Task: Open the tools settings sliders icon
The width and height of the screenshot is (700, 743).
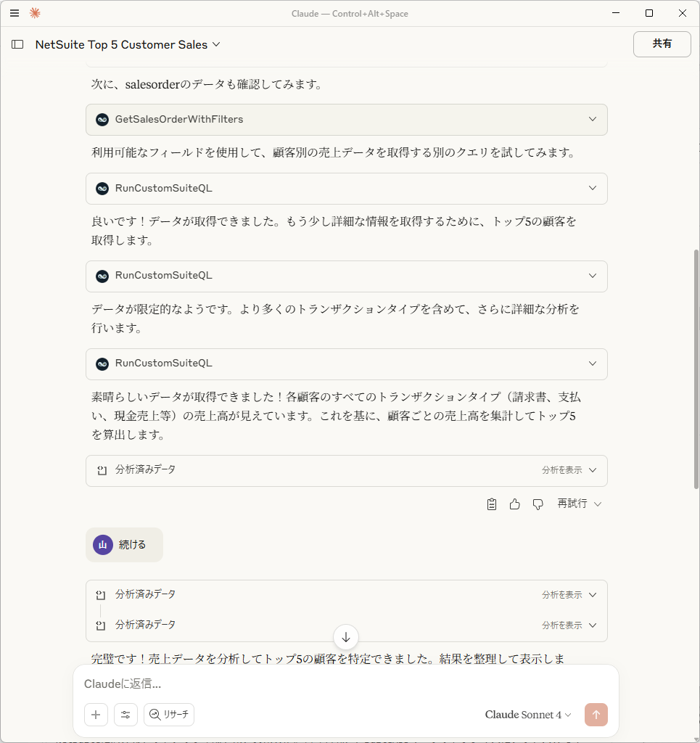Action: 125,715
